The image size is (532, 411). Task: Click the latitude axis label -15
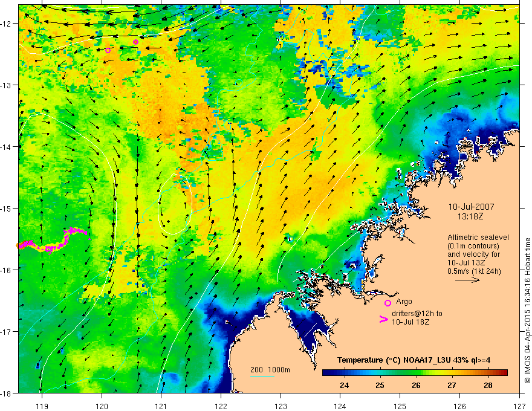(x=7, y=209)
